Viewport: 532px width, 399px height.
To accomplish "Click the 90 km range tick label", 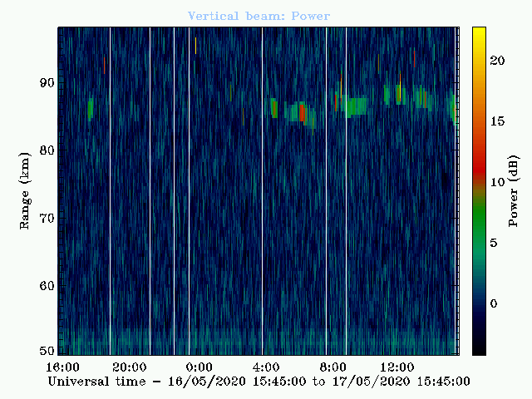I will click(x=47, y=82).
